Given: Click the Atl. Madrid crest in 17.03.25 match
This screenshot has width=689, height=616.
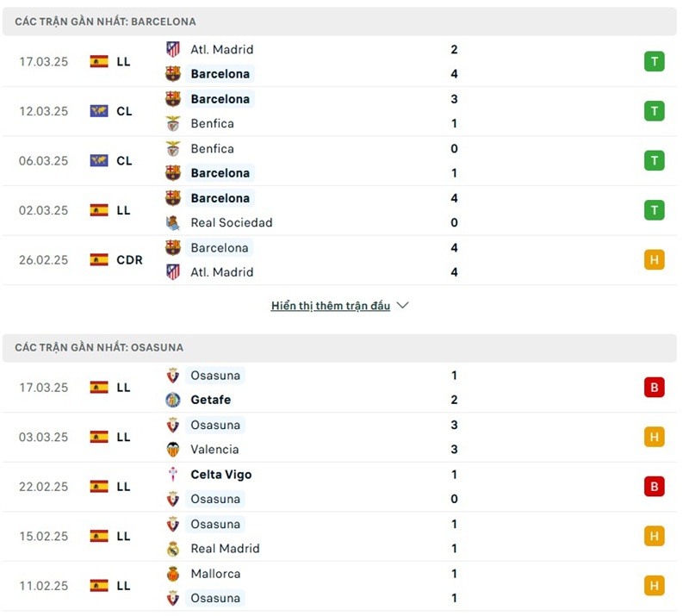Looking at the screenshot, I should (173, 49).
